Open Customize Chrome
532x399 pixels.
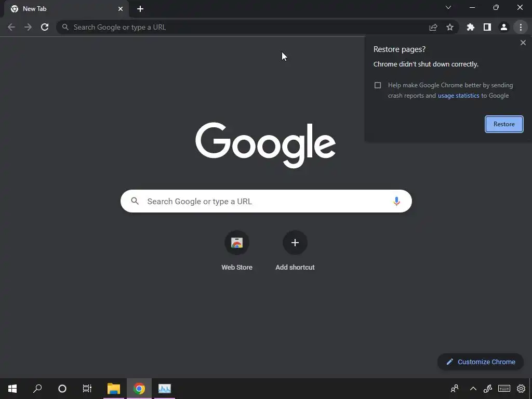481,362
